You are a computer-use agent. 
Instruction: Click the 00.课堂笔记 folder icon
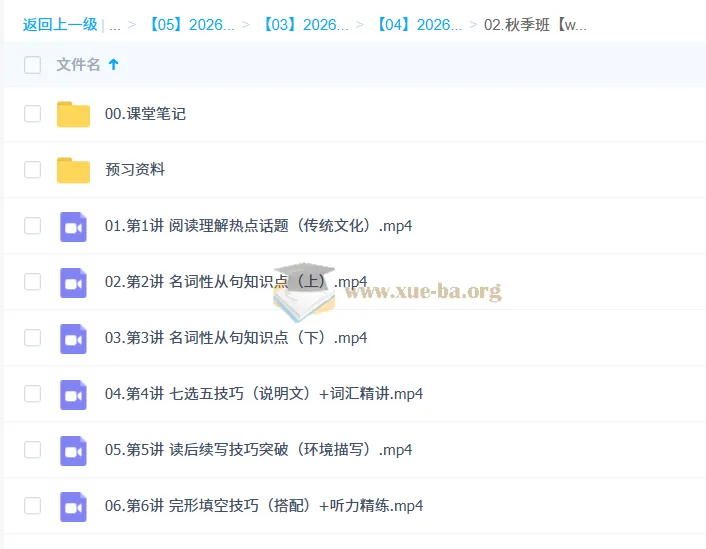73,114
